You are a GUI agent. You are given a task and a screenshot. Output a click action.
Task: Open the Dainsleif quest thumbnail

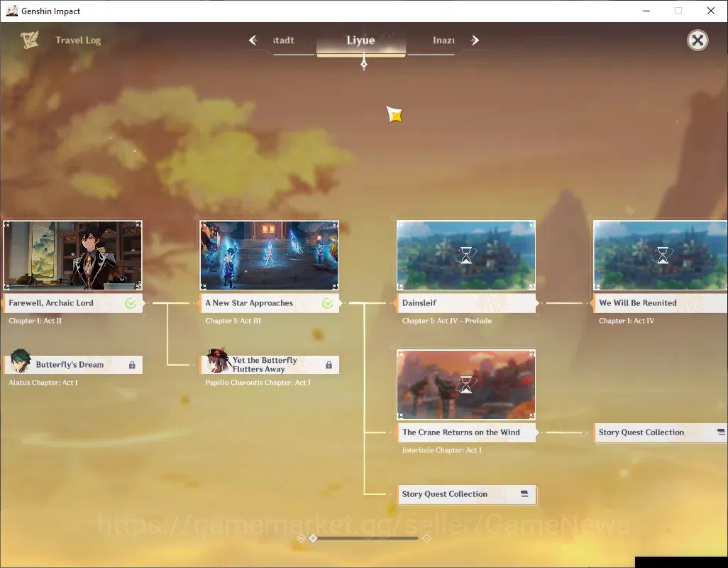(466, 256)
